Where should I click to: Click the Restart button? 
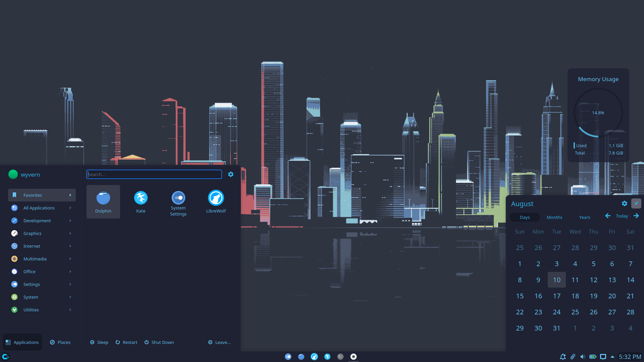coord(126,342)
